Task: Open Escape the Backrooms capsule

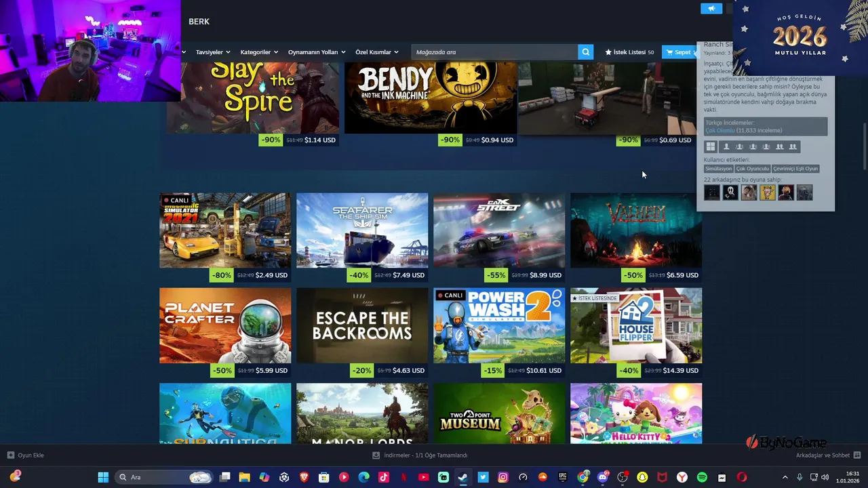Action: 362,325
